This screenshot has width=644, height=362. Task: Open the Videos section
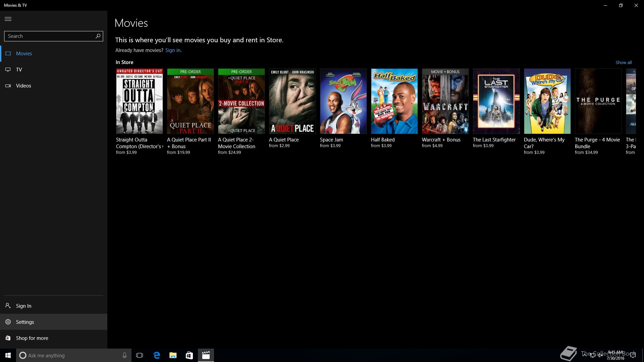click(54, 86)
